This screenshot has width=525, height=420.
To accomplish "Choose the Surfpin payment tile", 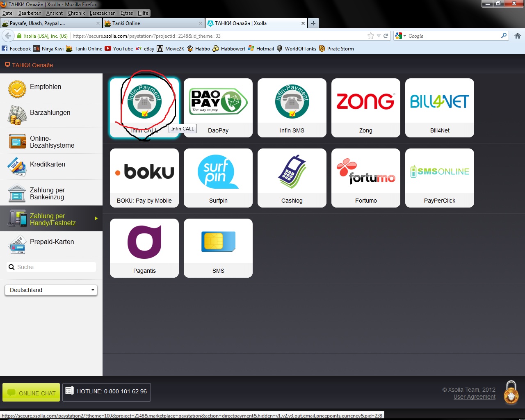I will click(x=218, y=178).
